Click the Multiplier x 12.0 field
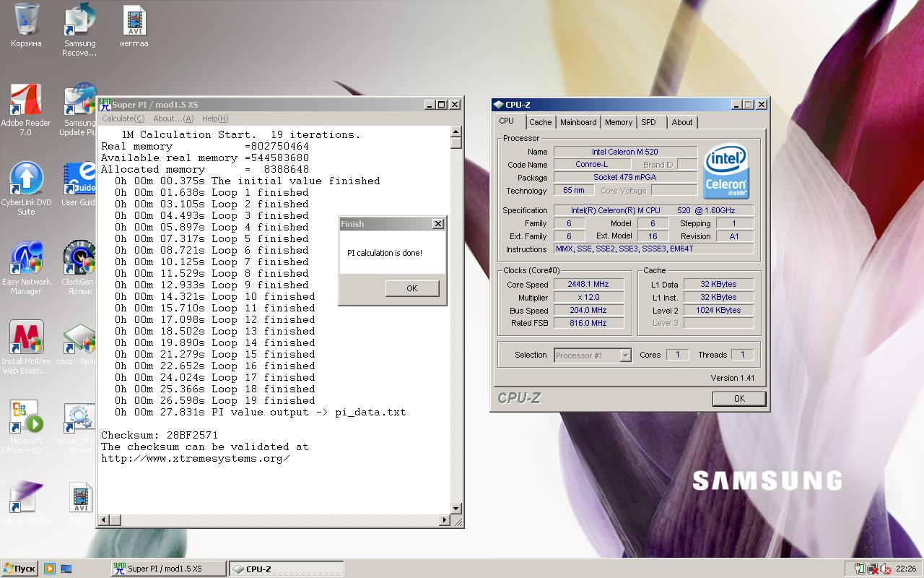The width and height of the screenshot is (924, 578). [588, 298]
